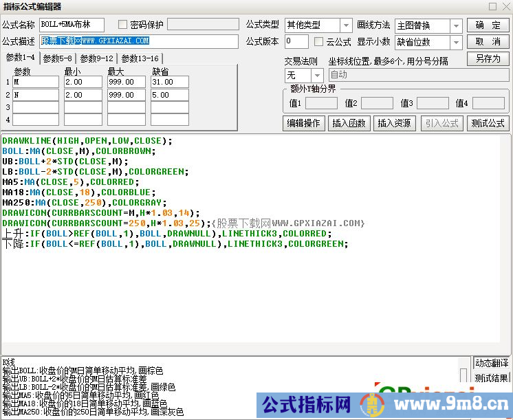Viewport: 513px width, 420px height.
Task: Click the 最小 field of parameter M
Action: coord(83,82)
